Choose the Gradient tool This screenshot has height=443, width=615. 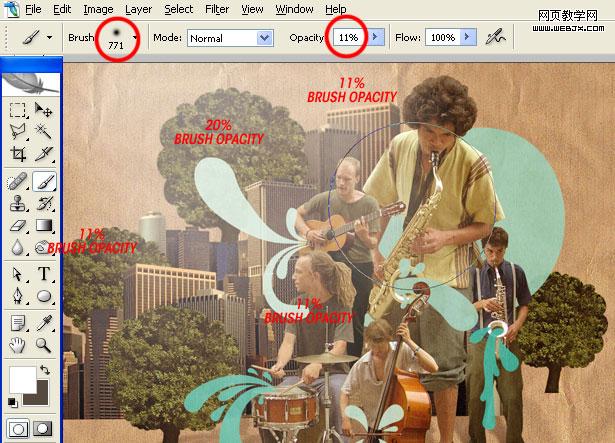(44, 226)
